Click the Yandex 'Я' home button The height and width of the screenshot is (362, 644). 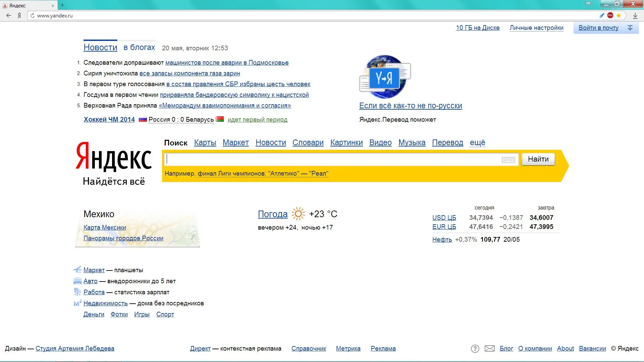19,15
